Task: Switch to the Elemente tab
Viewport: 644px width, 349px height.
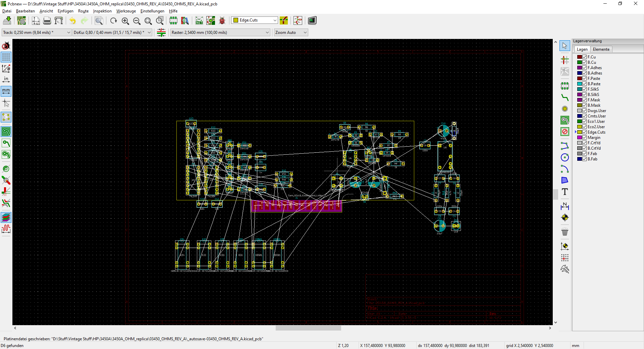Action: [x=601, y=49]
